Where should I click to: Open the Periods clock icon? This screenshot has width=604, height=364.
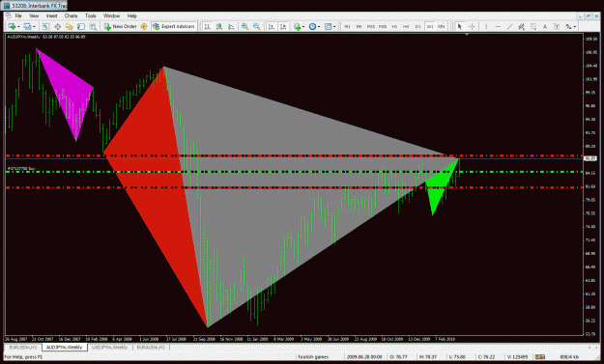312,26
